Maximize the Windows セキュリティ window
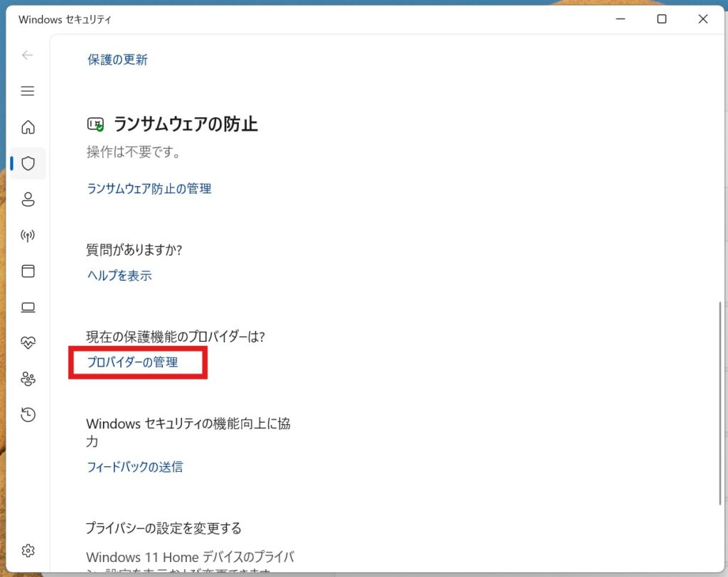 point(661,19)
